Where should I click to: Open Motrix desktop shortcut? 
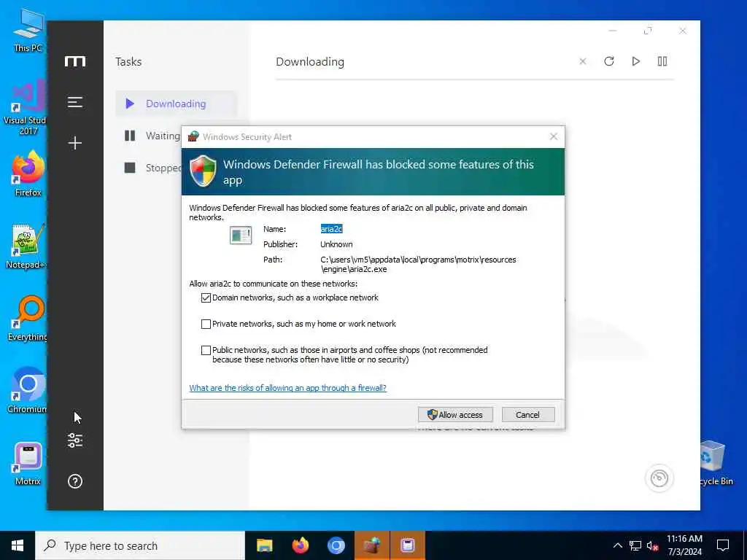click(x=28, y=464)
